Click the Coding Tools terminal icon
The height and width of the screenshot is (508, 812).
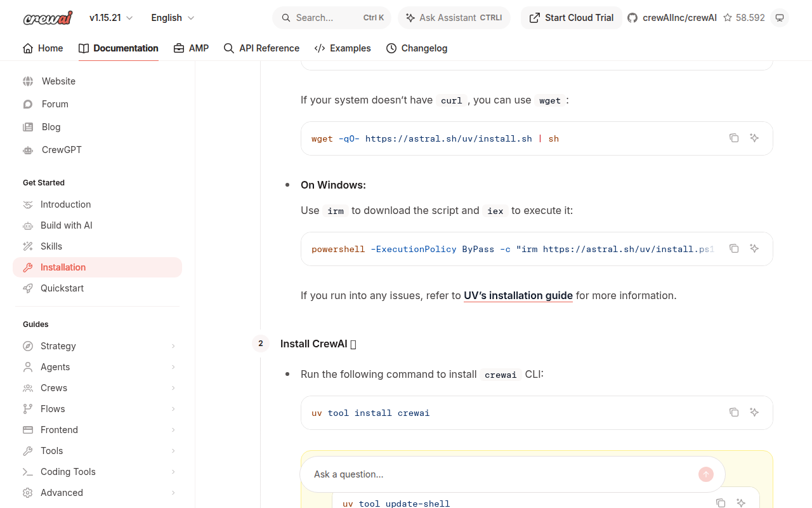point(28,472)
